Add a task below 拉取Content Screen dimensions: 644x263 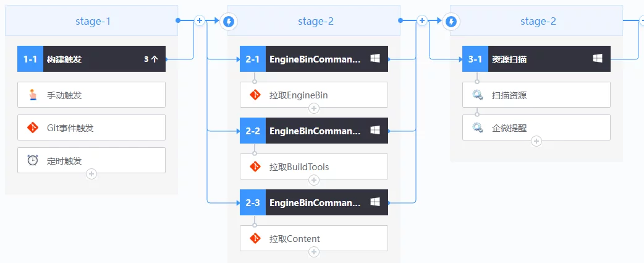314,252
